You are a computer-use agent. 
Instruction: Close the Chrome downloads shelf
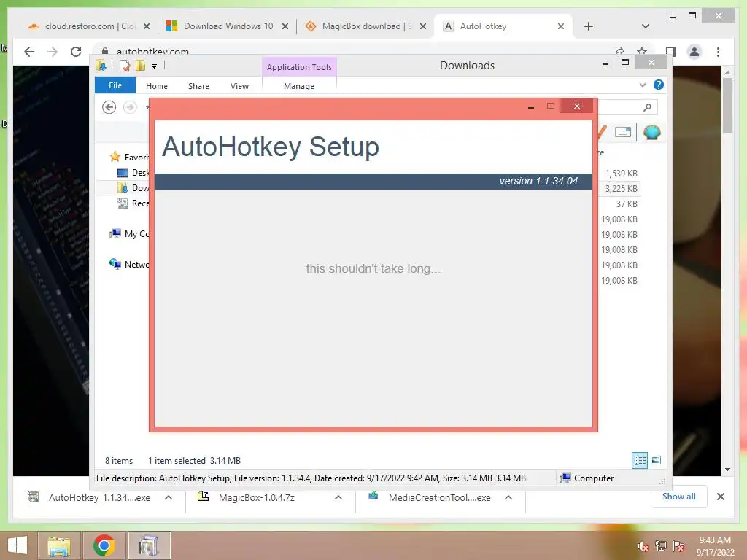click(x=721, y=497)
